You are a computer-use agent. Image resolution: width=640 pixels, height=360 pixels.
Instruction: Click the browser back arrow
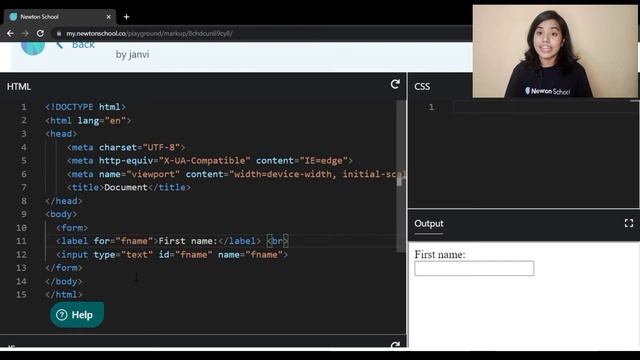10,33
